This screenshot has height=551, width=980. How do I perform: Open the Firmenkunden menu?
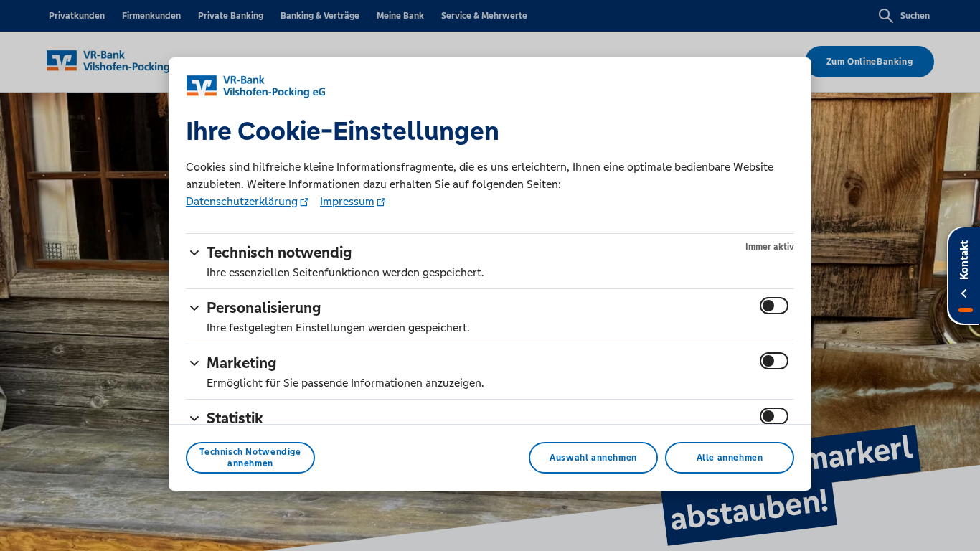coord(151,16)
